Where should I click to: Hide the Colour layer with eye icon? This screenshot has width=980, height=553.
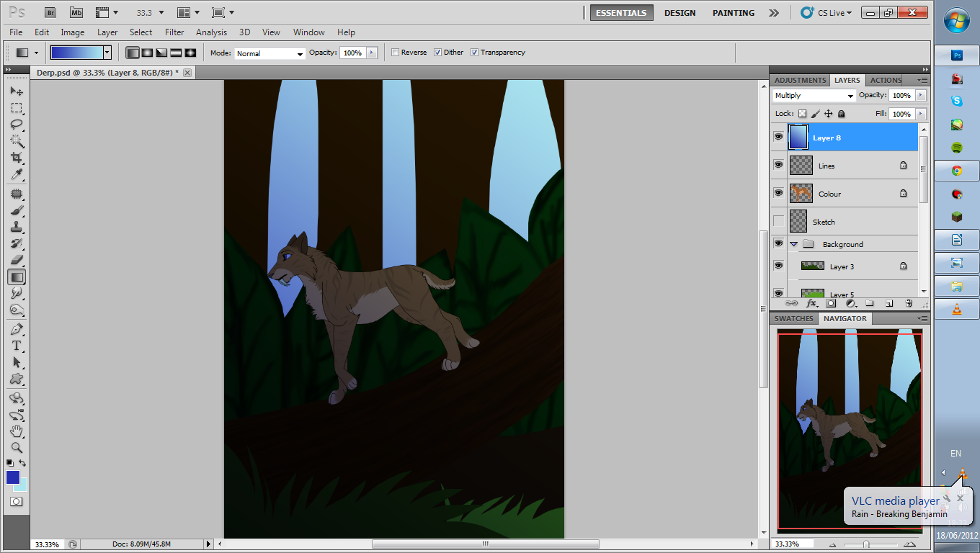click(778, 193)
